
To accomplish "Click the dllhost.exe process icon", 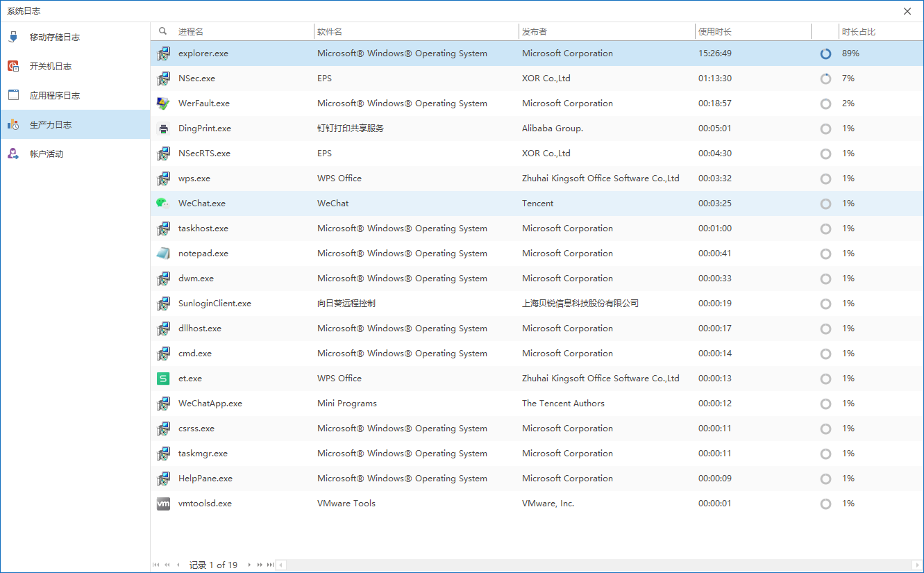I will click(x=163, y=329).
